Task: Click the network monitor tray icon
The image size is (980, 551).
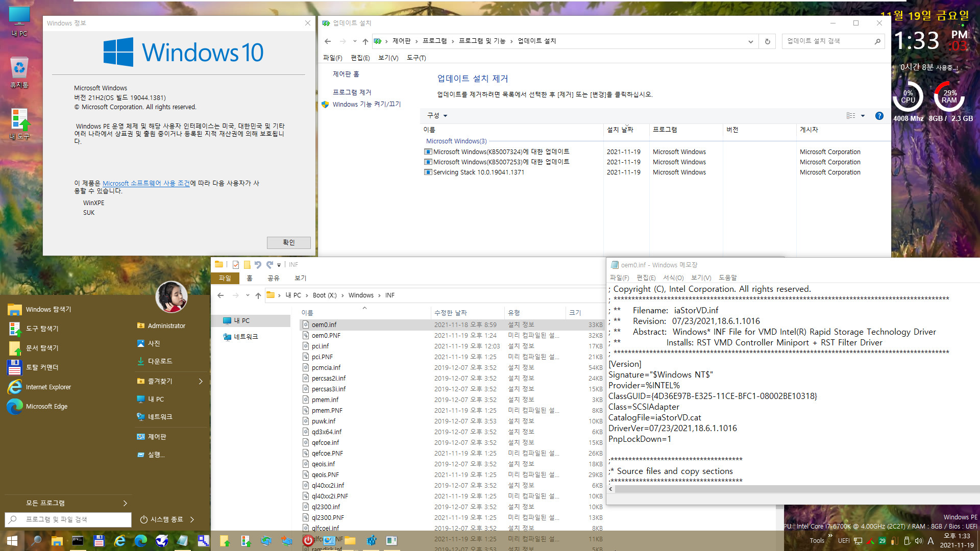Action: point(858,541)
